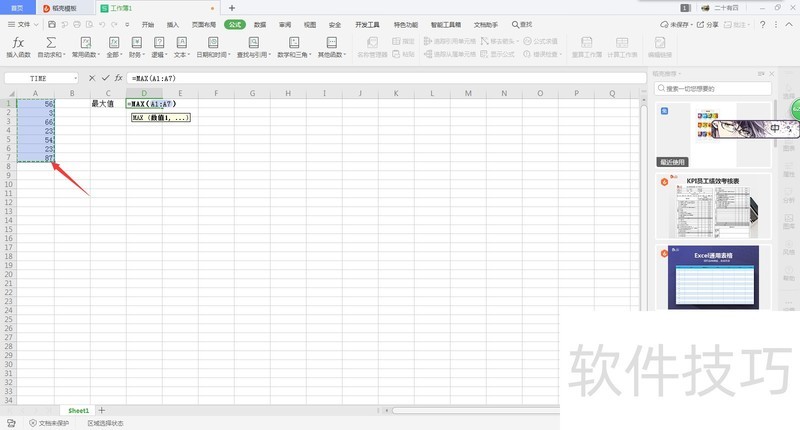Screen dimensions: 800x430
Task: Expand the Name Box dropdown arrow
Action: coord(76,79)
